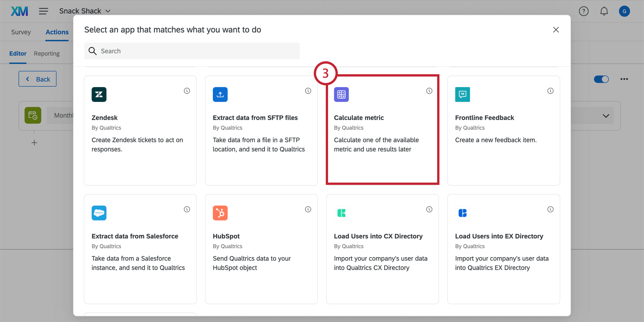Focus the app Search field
The image size is (644, 322).
pos(192,51)
